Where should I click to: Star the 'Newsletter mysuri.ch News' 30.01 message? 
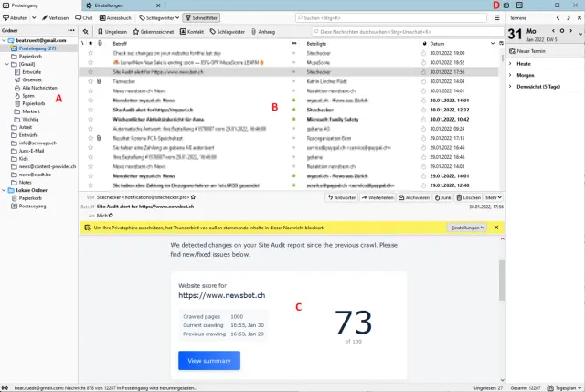90,101
